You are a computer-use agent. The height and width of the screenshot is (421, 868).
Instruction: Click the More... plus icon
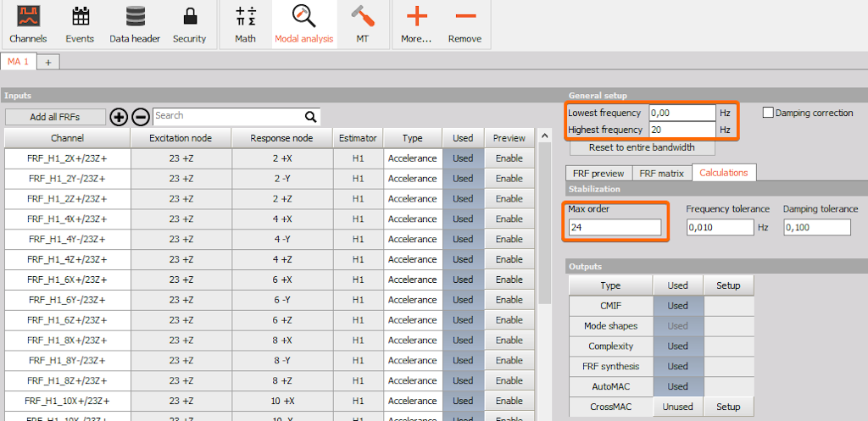[416, 23]
